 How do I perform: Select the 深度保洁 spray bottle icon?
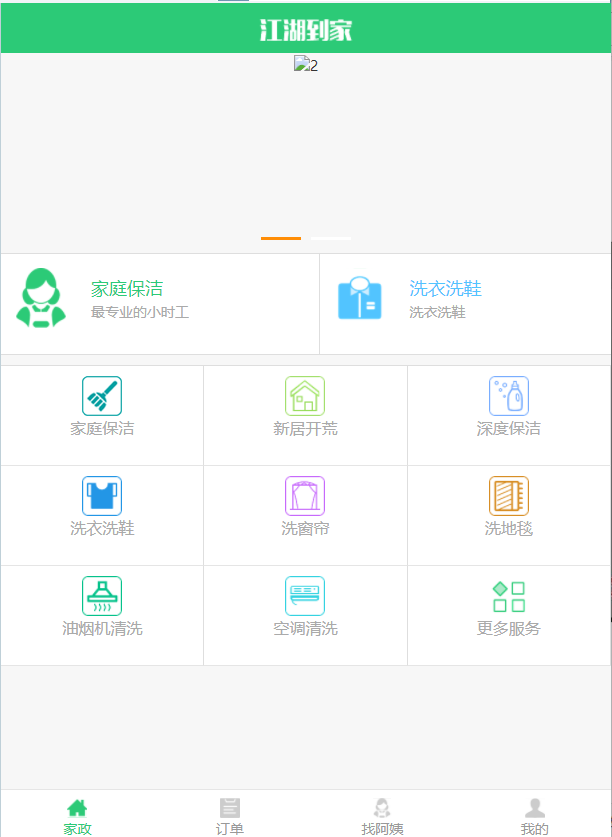coord(509,396)
